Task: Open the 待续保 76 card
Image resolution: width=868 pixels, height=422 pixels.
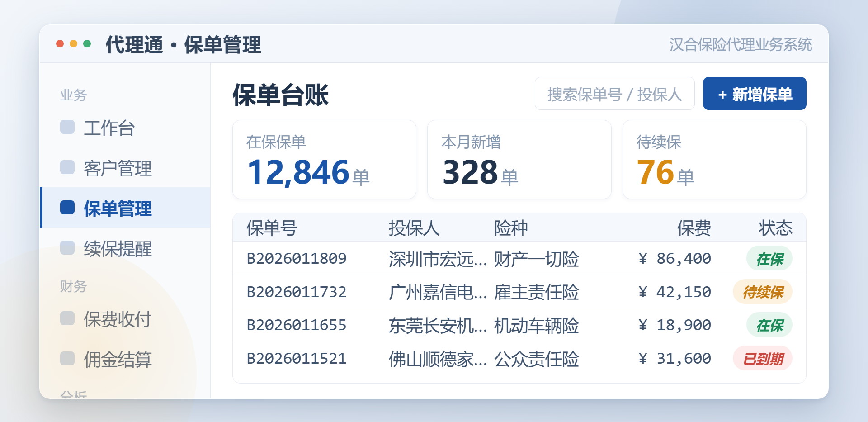Action: point(714,159)
